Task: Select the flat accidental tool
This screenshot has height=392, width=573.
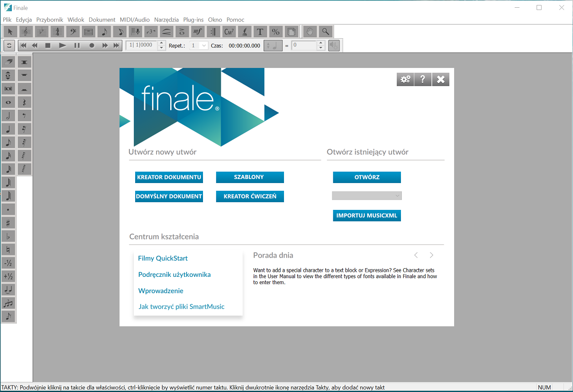Action: point(9,236)
